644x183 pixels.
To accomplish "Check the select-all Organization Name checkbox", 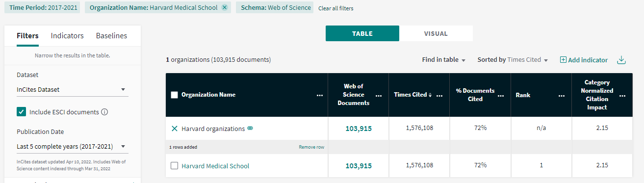I will click(174, 95).
